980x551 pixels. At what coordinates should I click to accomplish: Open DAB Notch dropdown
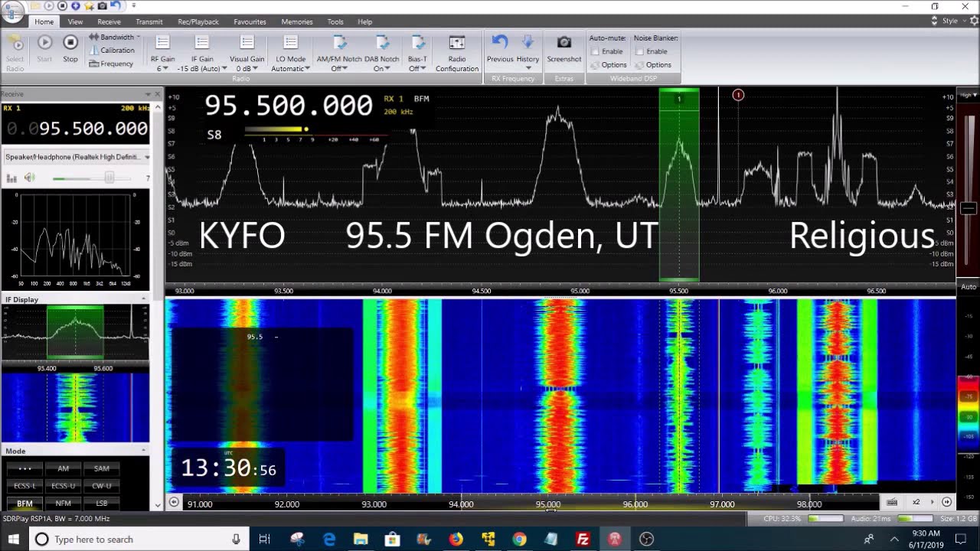point(381,53)
